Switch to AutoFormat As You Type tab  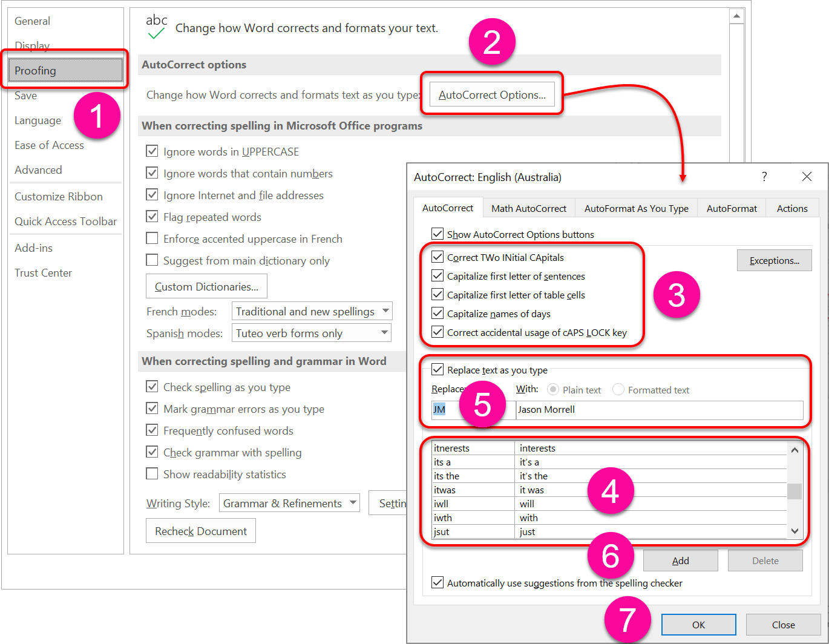636,208
